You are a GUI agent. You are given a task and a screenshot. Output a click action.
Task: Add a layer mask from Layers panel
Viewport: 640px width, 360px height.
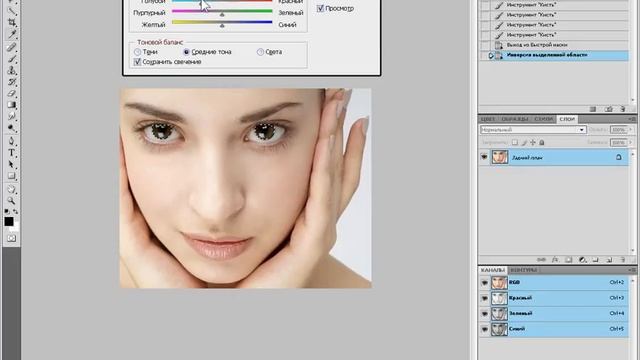[x=569, y=260]
